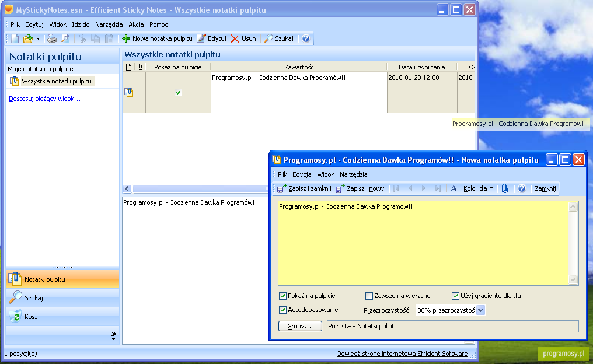Click the copy icon in main toolbar

click(x=95, y=38)
